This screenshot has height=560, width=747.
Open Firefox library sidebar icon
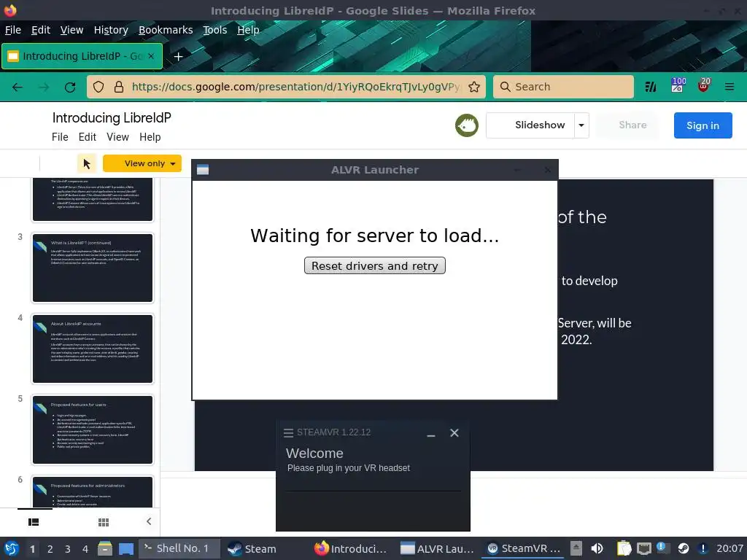click(x=651, y=87)
